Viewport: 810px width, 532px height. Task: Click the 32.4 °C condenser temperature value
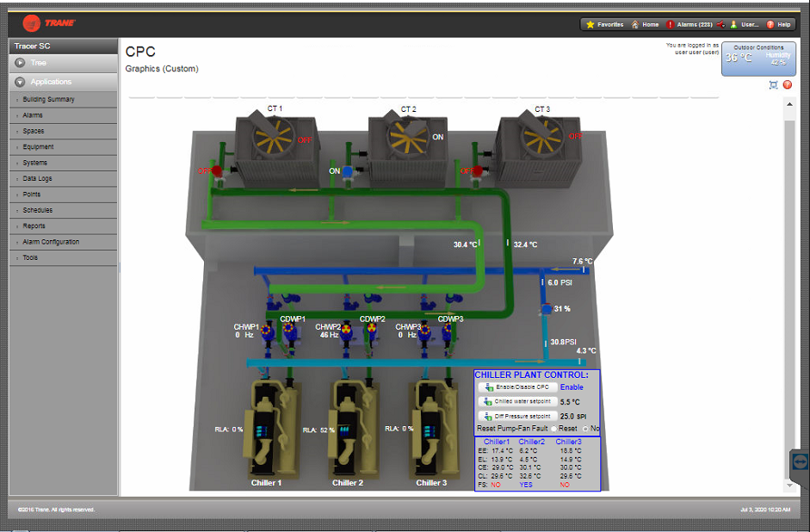[x=525, y=244]
